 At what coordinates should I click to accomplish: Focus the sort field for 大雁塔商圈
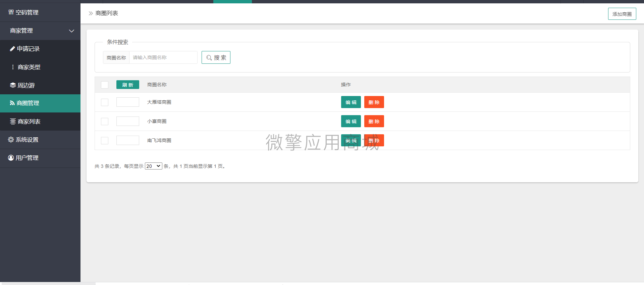click(x=128, y=102)
